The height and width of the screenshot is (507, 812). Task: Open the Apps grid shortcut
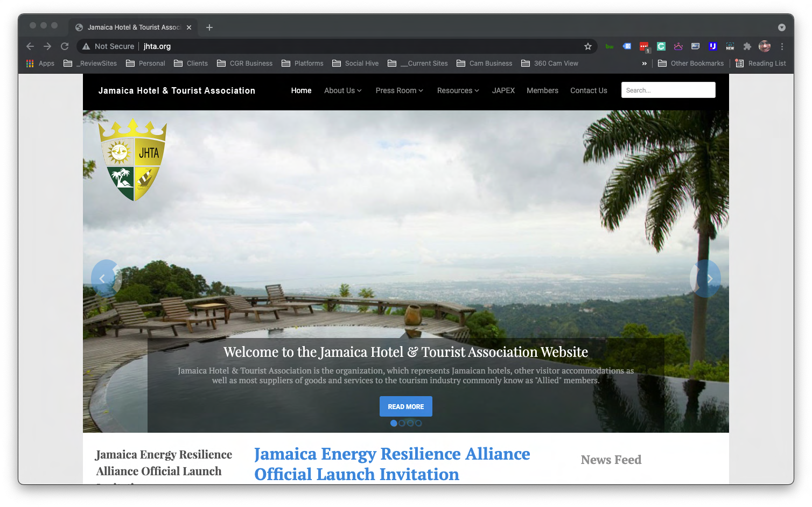pos(40,64)
